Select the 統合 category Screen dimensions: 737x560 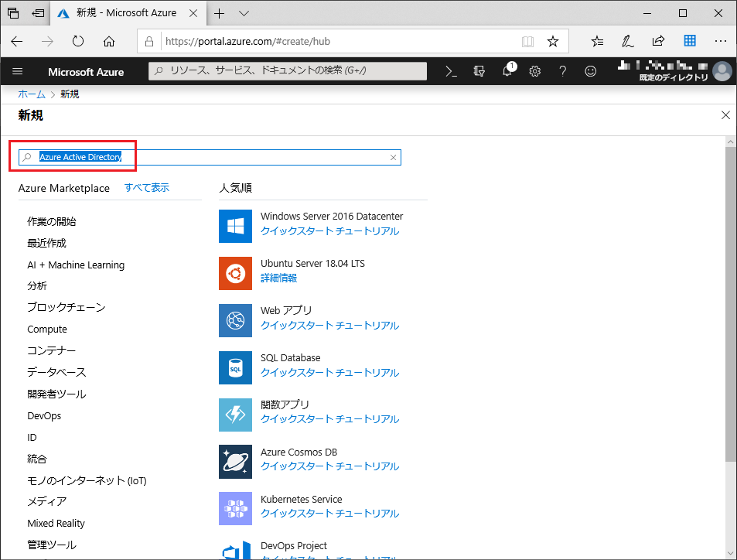tap(37, 459)
